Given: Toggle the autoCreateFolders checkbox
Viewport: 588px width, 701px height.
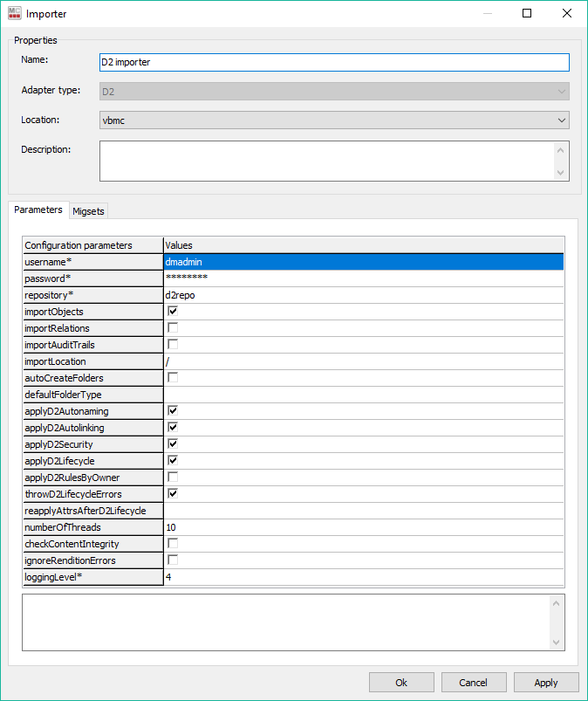Looking at the screenshot, I should point(173,378).
